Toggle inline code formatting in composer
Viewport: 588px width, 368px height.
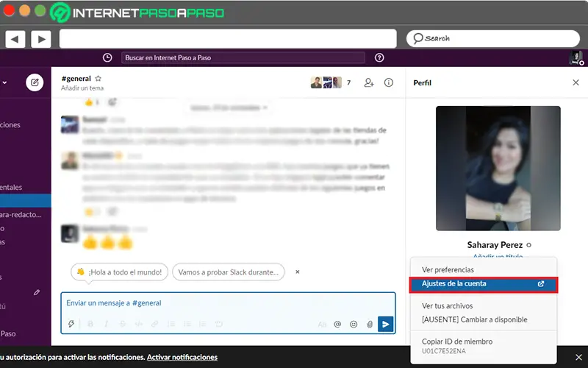pyautogui.click(x=138, y=324)
